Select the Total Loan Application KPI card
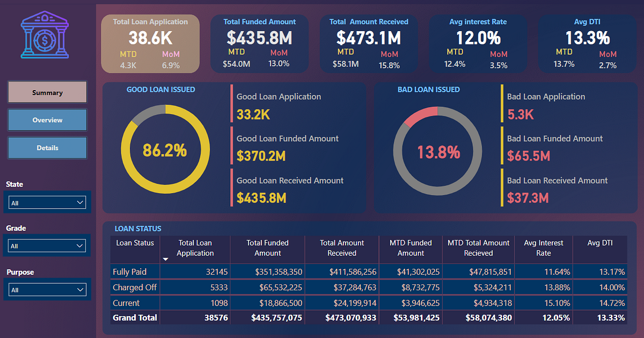The height and width of the screenshot is (338, 644). 150,43
